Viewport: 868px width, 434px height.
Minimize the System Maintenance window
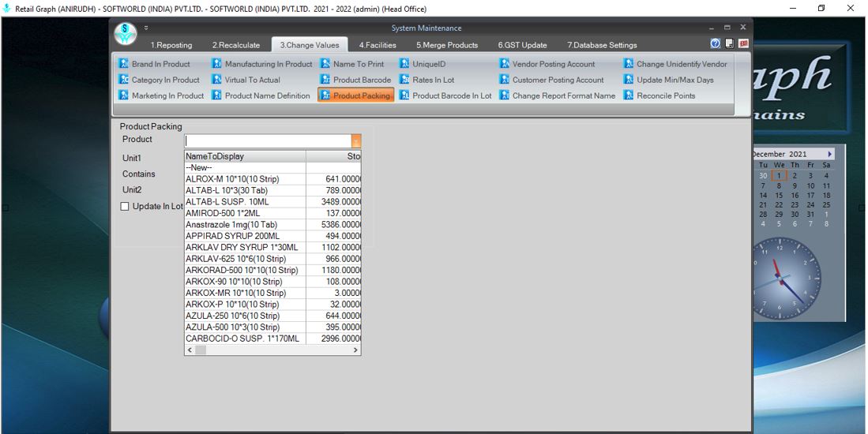[x=712, y=28]
